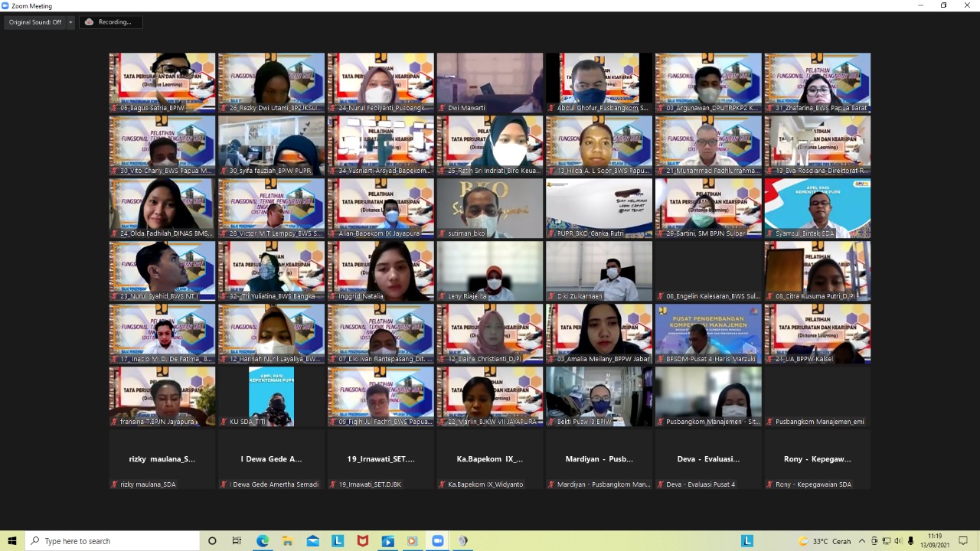Open the Mail app in taskbar
The width and height of the screenshot is (980, 551).
[312, 541]
